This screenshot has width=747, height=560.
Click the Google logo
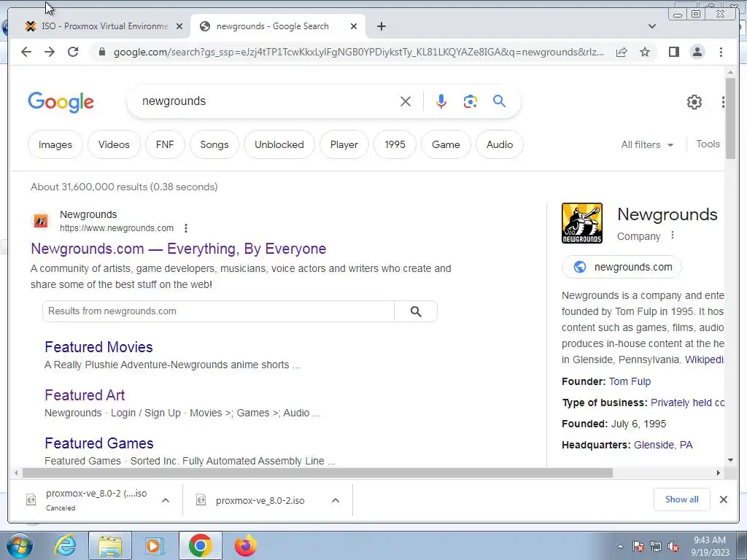point(61,102)
